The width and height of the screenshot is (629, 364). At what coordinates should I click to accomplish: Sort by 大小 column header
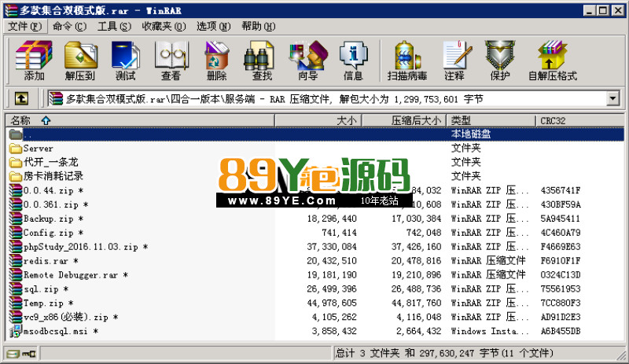pyautogui.click(x=318, y=120)
